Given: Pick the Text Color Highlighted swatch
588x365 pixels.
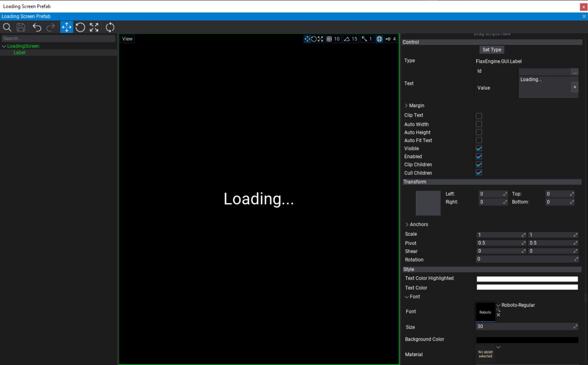Looking at the screenshot, I should click(527, 279).
